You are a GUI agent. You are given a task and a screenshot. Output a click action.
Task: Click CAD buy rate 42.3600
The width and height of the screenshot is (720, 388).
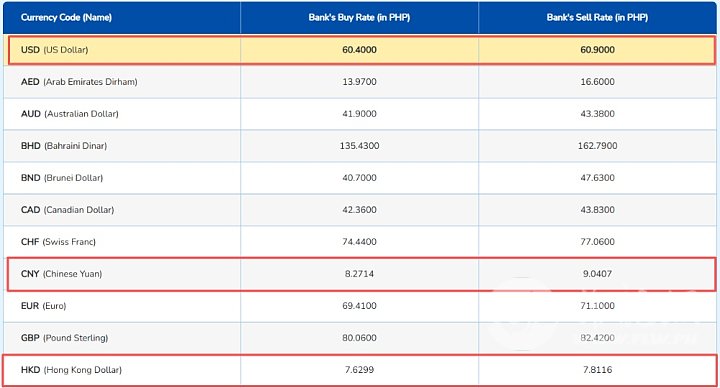359,210
